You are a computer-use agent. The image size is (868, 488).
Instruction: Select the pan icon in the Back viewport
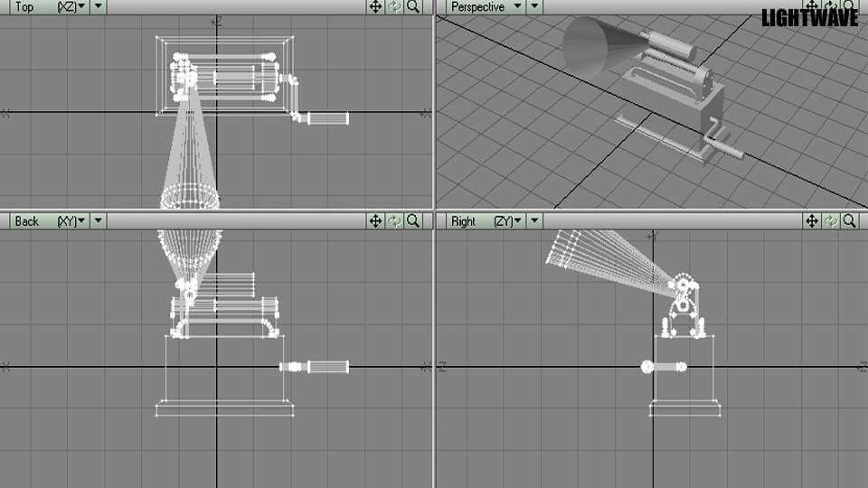(x=376, y=221)
